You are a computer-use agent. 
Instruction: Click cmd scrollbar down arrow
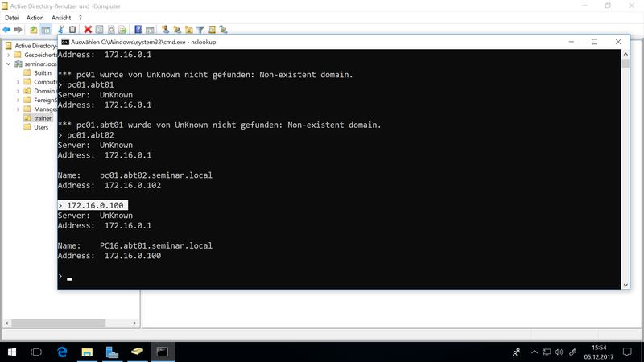tap(625, 285)
